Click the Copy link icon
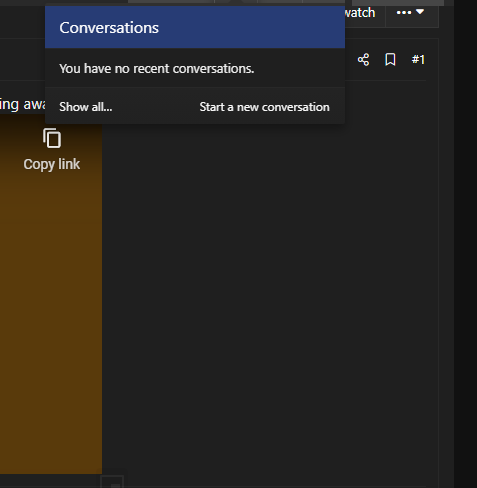The width and height of the screenshot is (477, 488). [52, 138]
